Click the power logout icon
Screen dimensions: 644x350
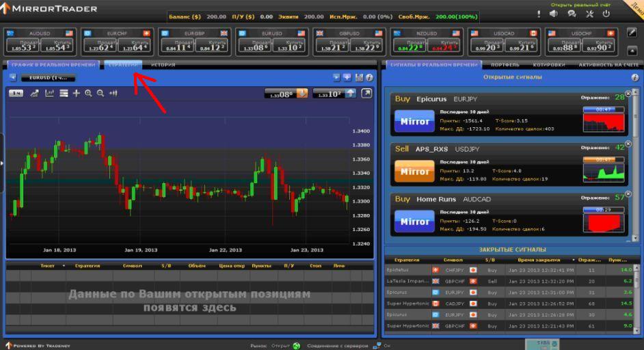tap(606, 14)
